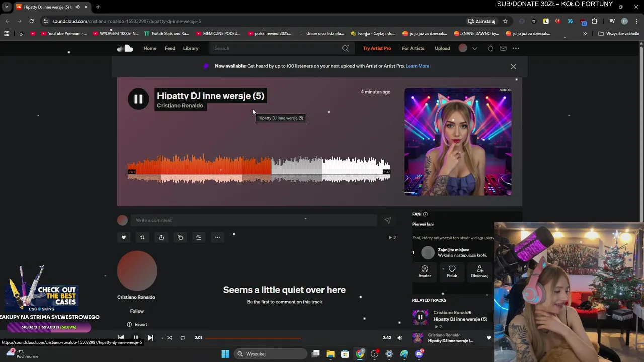Click the Wyszukaj taskbar search box

tap(271, 354)
